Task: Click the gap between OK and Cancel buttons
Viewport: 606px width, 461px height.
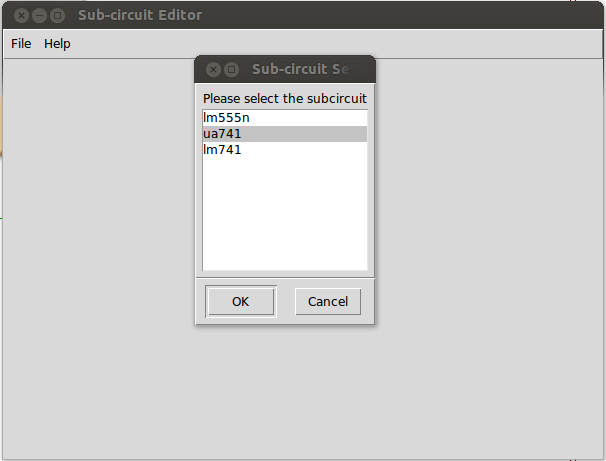Action: [284, 301]
